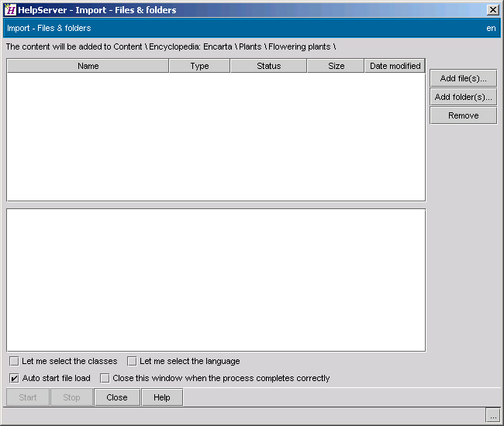Sort by the Status column header
This screenshot has width=504, height=426.
pos(268,66)
